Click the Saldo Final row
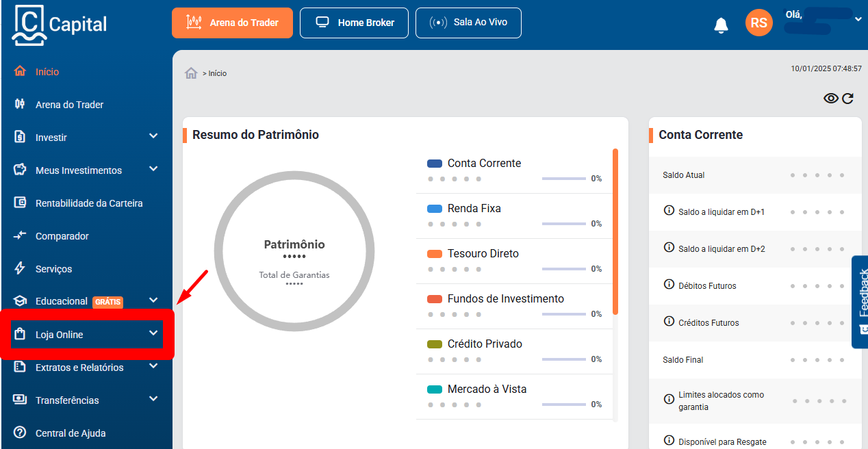868x449 pixels. [x=755, y=360]
